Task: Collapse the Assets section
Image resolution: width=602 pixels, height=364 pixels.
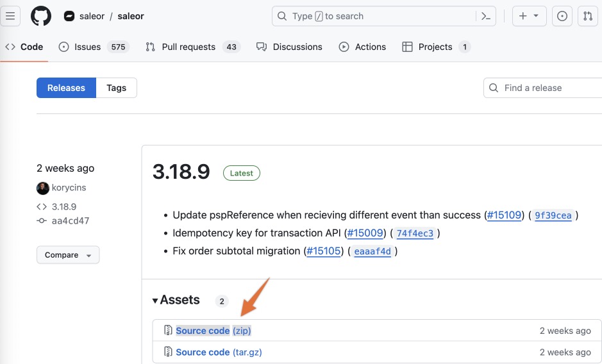Action: tap(176, 300)
